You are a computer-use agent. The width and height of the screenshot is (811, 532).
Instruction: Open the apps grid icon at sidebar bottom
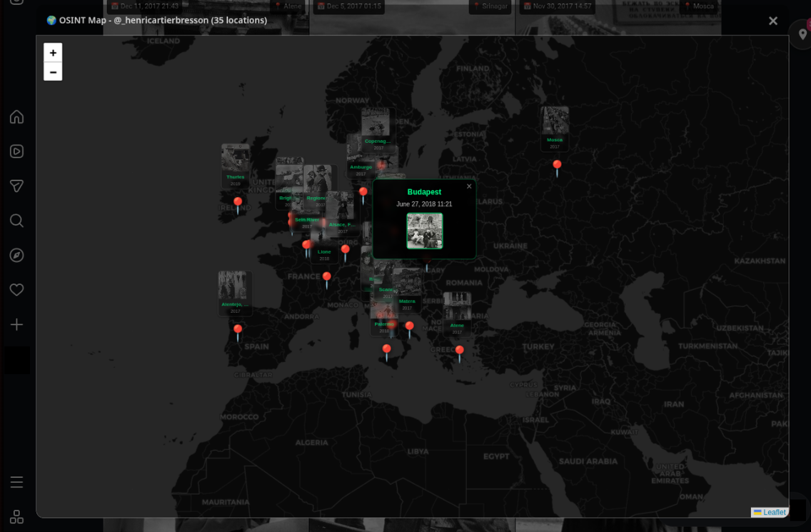[16, 517]
